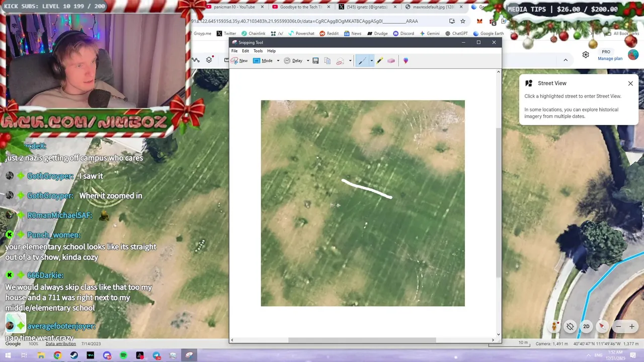Image resolution: width=644 pixels, height=362 pixels.
Task: Select the pink Eraser tool
Action: click(391, 61)
